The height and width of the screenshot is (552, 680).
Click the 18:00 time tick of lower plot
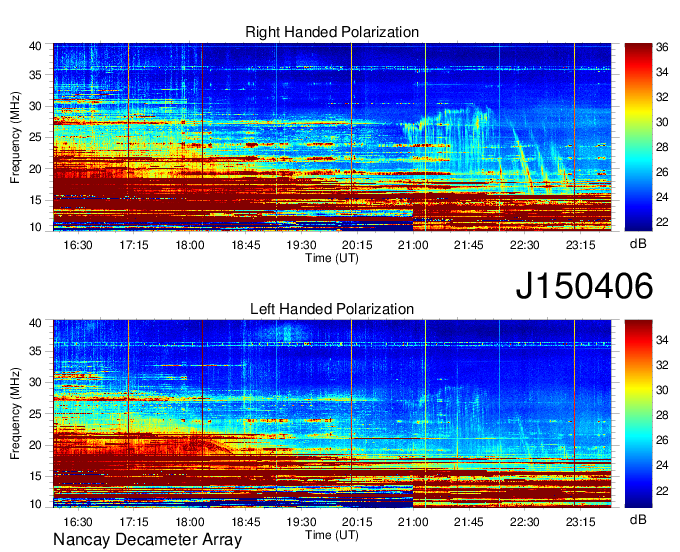coord(190,522)
